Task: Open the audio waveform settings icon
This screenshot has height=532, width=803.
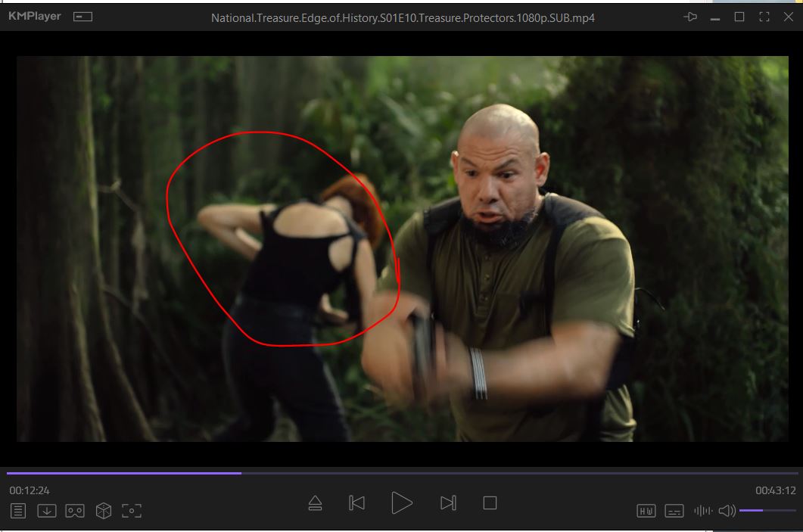Action: pos(703,511)
